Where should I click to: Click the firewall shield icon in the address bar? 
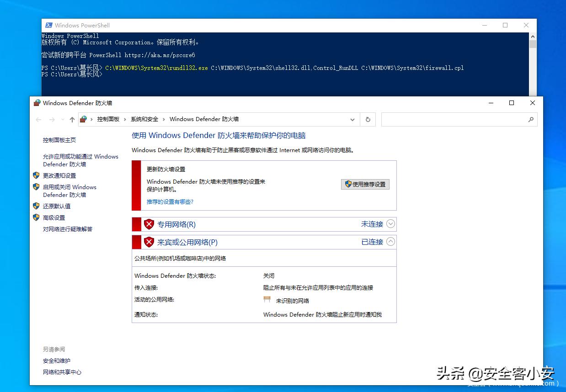tap(83, 119)
